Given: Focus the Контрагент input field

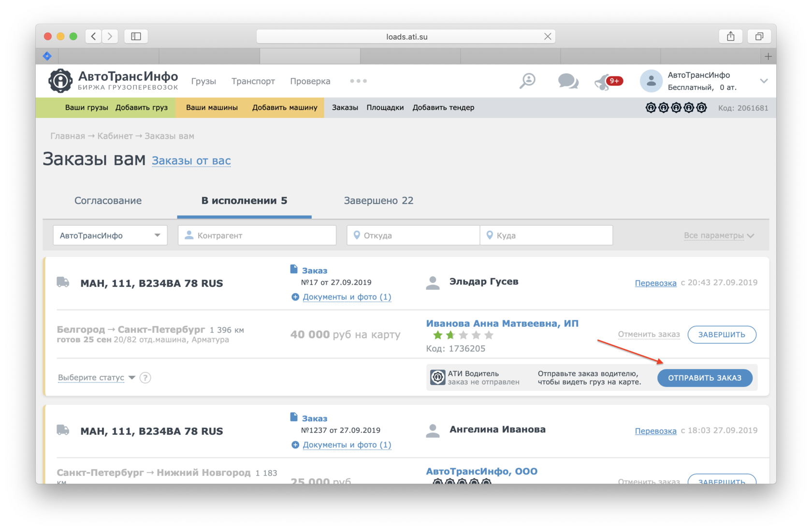Looking at the screenshot, I should tap(257, 236).
